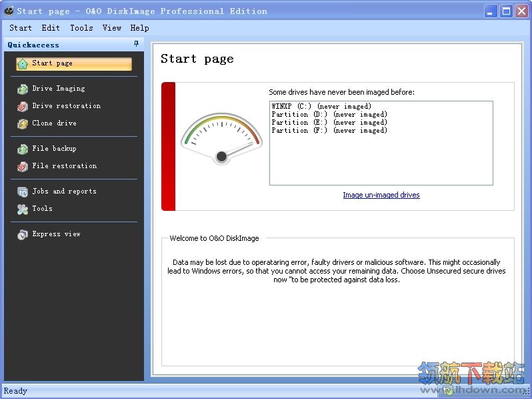Open the View menu

click(x=112, y=28)
